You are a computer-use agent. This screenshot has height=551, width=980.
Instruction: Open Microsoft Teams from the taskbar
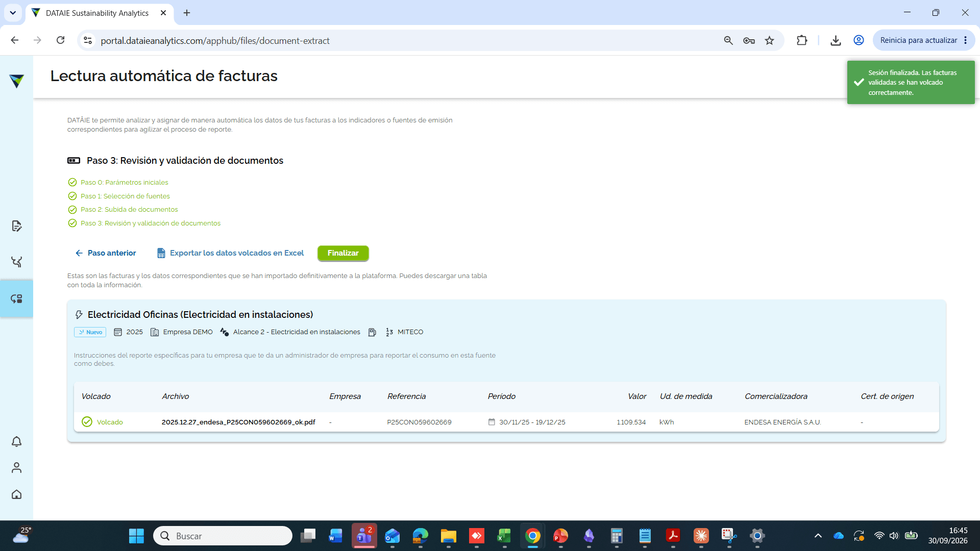coord(364,536)
